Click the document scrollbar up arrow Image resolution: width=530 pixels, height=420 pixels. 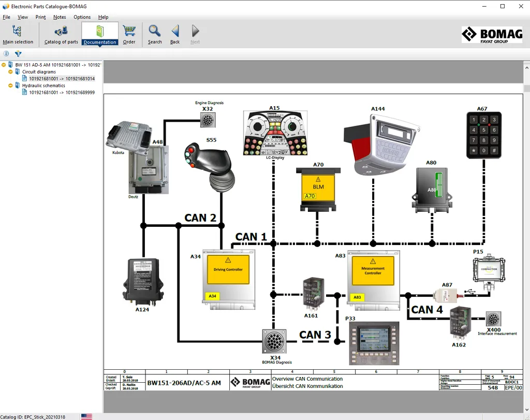(x=526, y=68)
